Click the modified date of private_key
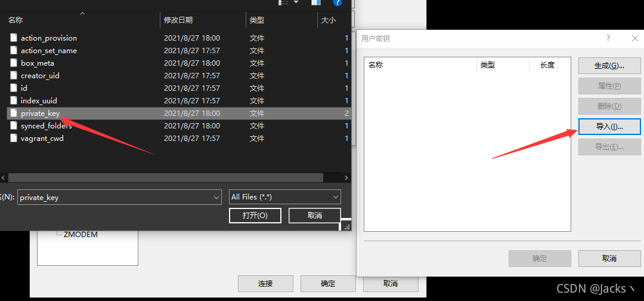The height and width of the screenshot is (301, 644). pyautogui.click(x=192, y=113)
